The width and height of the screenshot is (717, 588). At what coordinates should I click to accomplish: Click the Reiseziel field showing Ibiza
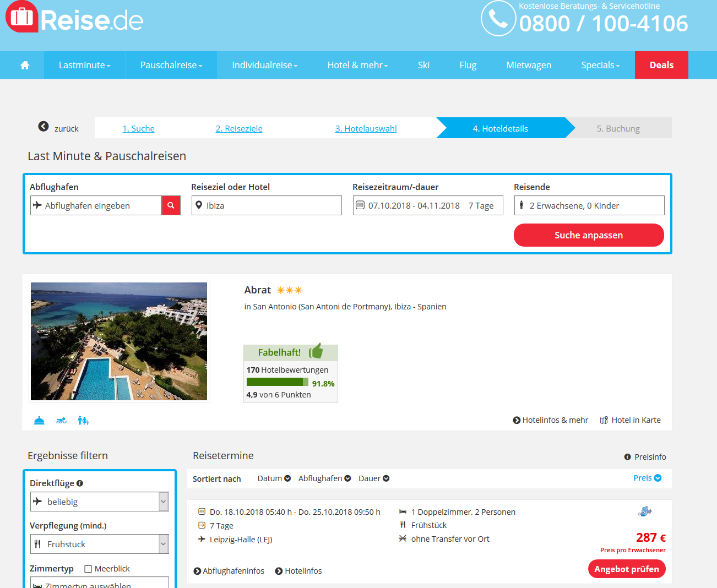click(267, 205)
